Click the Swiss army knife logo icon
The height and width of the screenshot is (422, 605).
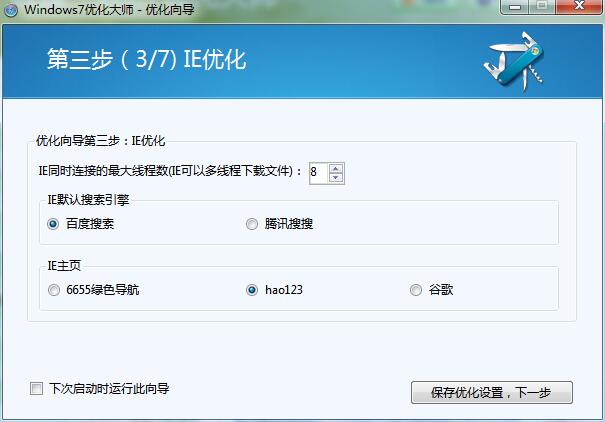click(514, 61)
